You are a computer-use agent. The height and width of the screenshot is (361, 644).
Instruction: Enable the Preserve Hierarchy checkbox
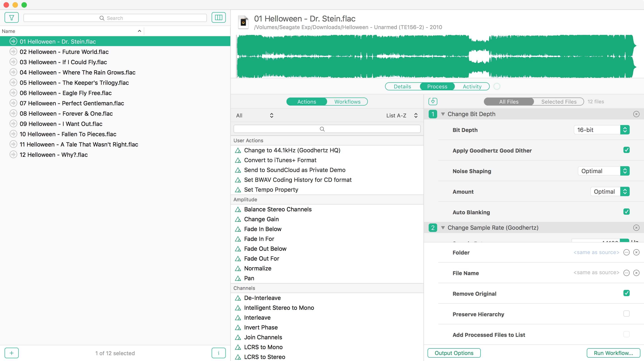point(626,314)
